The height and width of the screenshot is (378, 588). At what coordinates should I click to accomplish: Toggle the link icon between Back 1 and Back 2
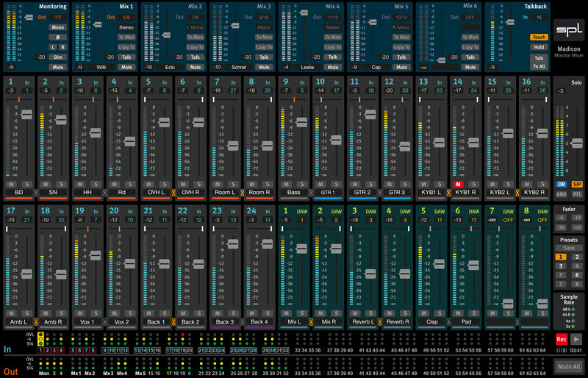click(x=173, y=321)
